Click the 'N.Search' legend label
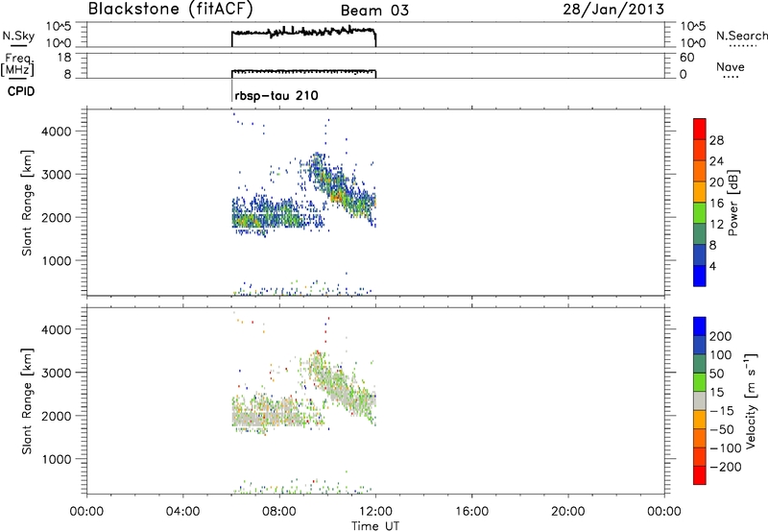Viewport: 768px width, 532px height. pos(741,36)
